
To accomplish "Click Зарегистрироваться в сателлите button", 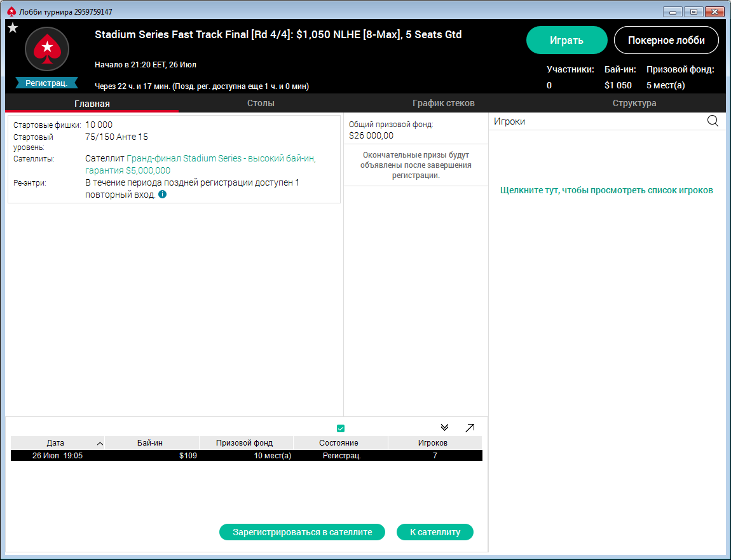I will (x=302, y=532).
